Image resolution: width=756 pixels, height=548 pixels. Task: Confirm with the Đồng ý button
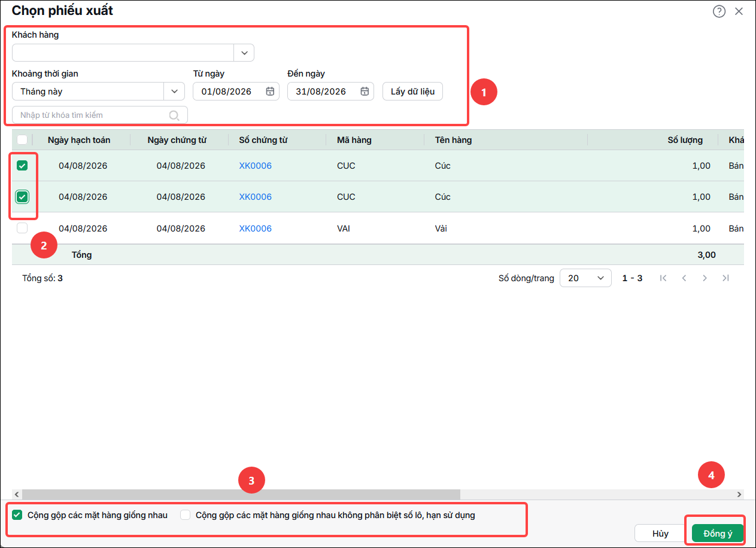click(x=718, y=534)
